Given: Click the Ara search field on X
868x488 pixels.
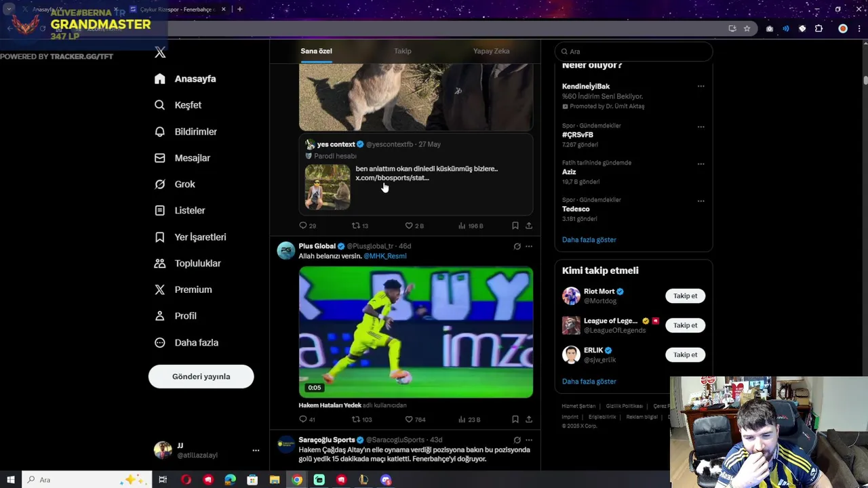Looking at the screenshot, I should click(x=633, y=52).
